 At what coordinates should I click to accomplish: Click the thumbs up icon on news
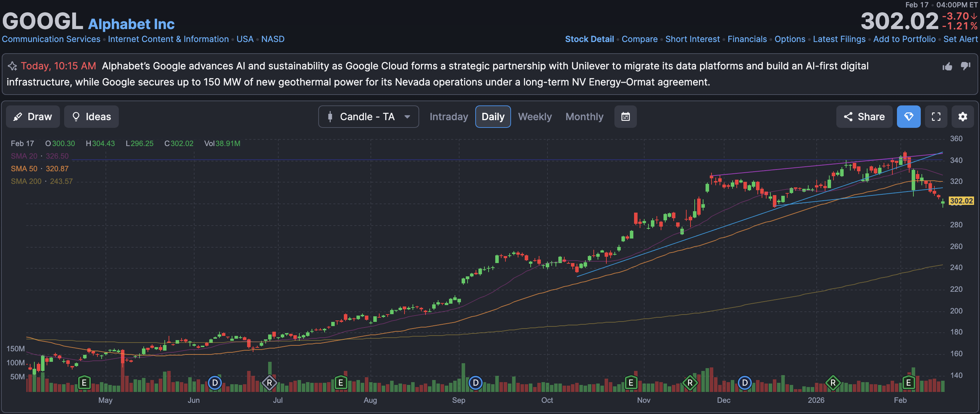click(x=947, y=67)
